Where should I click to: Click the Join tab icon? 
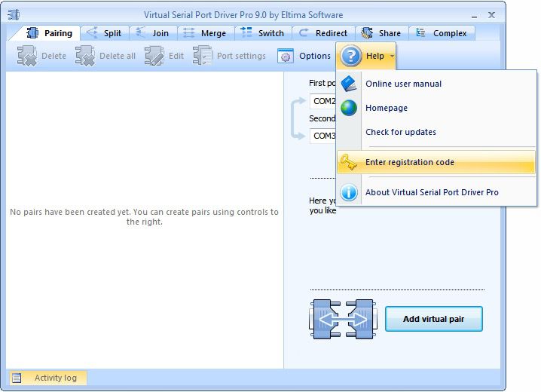(140, 32)
